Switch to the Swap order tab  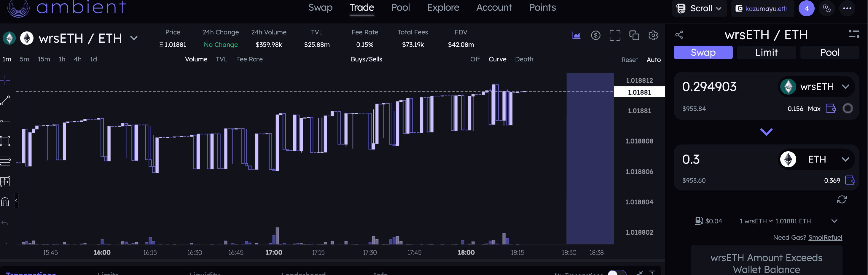pos(703,52)
